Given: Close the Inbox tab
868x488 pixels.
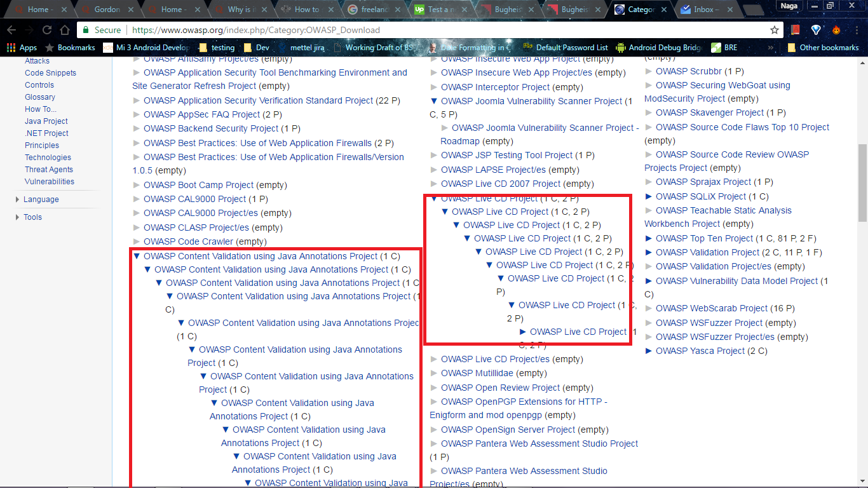Looking at the screenshot, I should pos(729,10).
